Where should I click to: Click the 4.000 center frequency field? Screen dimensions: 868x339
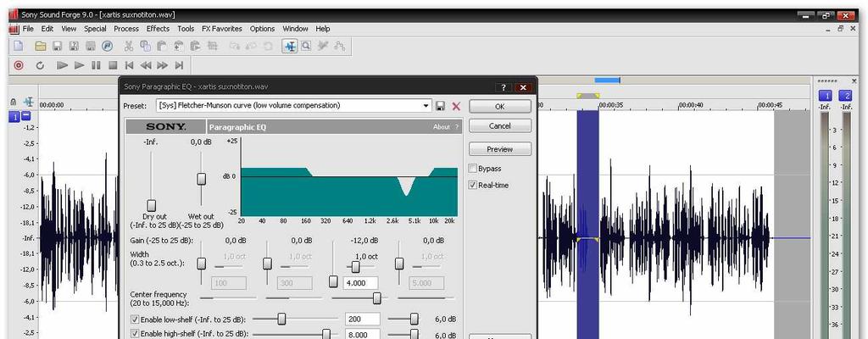pyautogui.click(x=361, y=283)
